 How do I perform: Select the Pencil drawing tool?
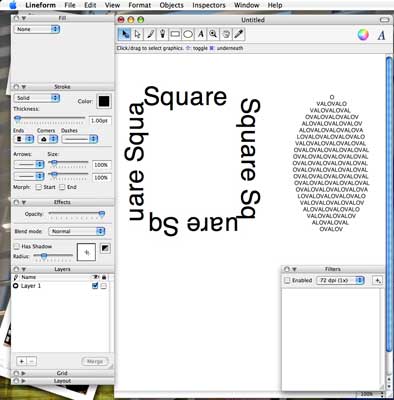150,34
